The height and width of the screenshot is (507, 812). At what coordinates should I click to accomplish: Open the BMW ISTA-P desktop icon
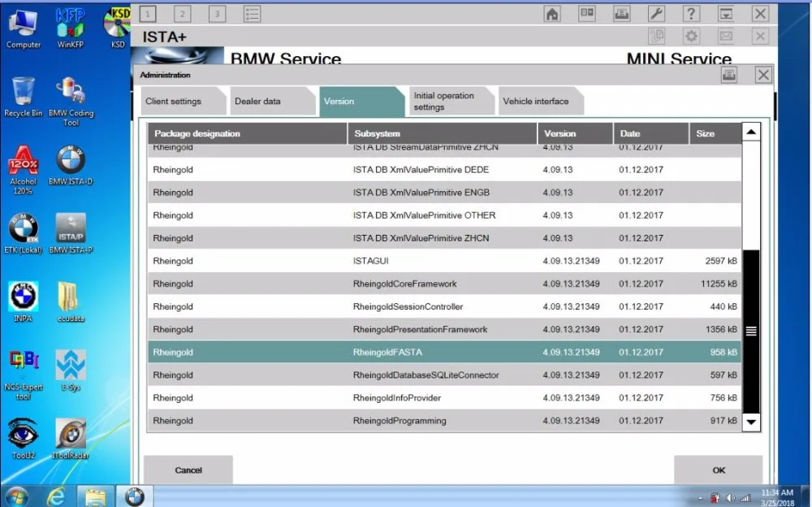(x=71, y=234)
